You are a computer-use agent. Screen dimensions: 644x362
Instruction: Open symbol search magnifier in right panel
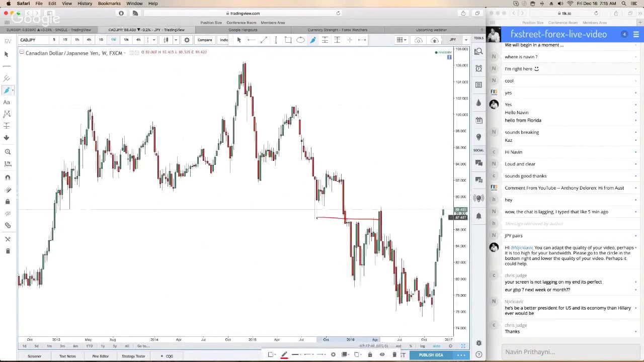click(478, 51)
